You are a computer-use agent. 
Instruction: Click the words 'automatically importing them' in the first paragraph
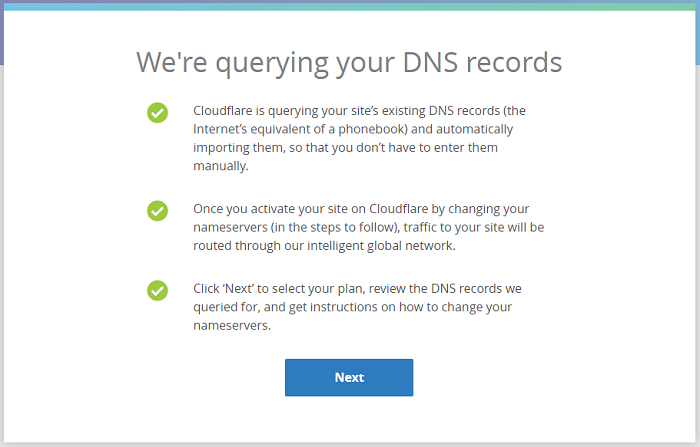point(353,138)
